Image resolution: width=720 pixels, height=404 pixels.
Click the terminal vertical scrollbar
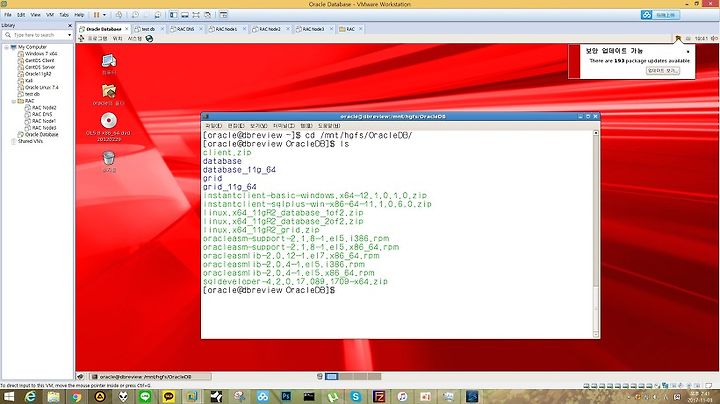pos(596,233)
